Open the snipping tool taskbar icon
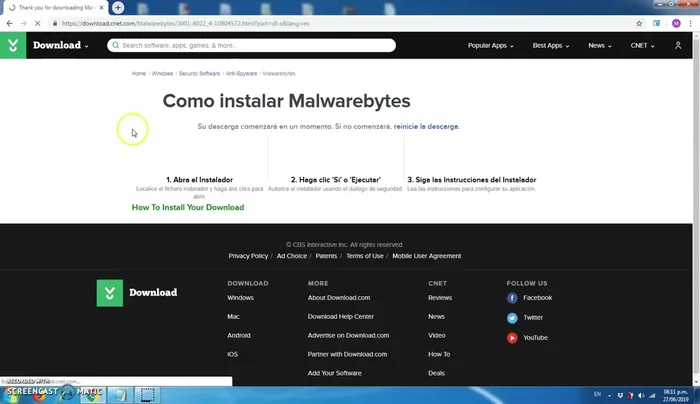Image resolution: width=700 pixels, height=404 pixels. (x=147, y=395)
